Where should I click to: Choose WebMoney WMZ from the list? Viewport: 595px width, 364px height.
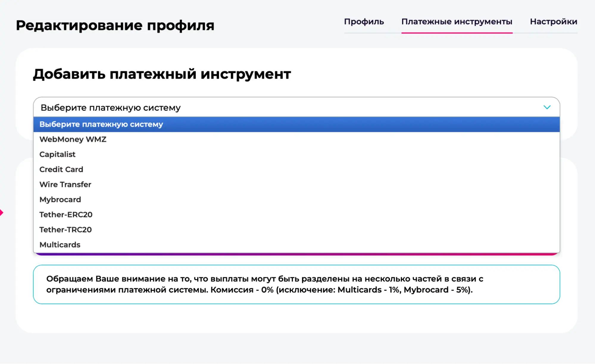296,139
